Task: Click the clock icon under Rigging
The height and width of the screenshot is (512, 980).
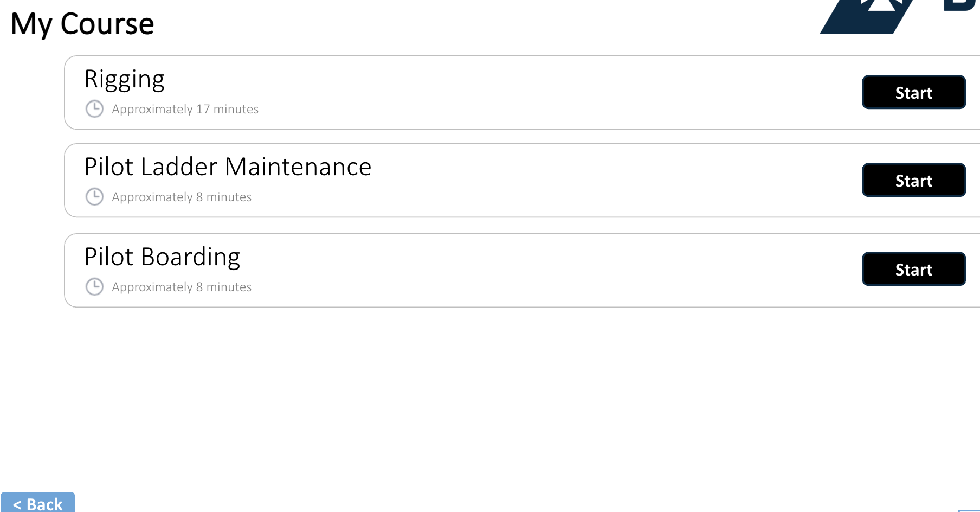Action: pyautogui.click(x=94, y=109)
